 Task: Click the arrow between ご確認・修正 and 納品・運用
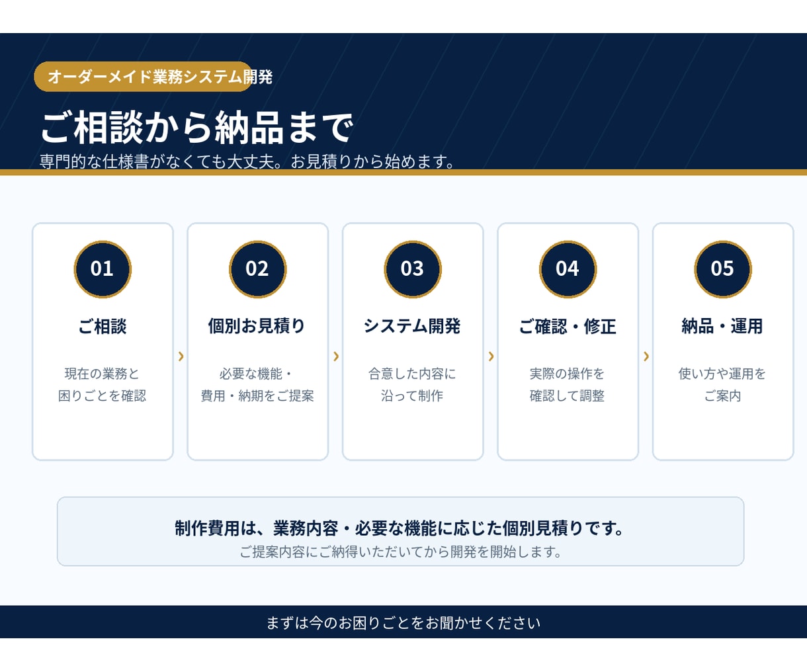pyautogui.click(x=646, y=357)
